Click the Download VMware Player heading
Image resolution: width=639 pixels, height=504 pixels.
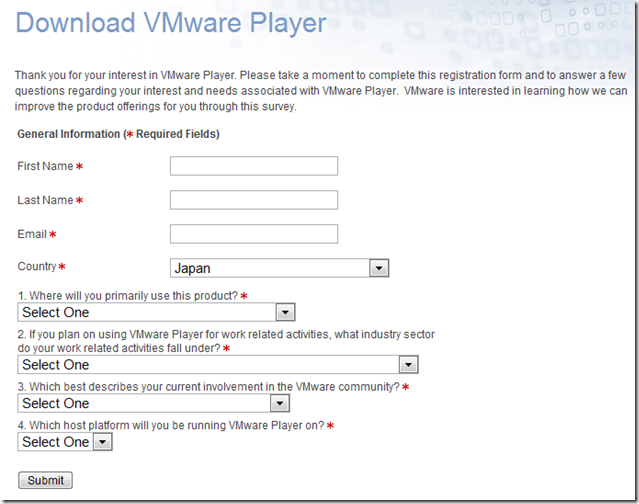coord(171,22)
